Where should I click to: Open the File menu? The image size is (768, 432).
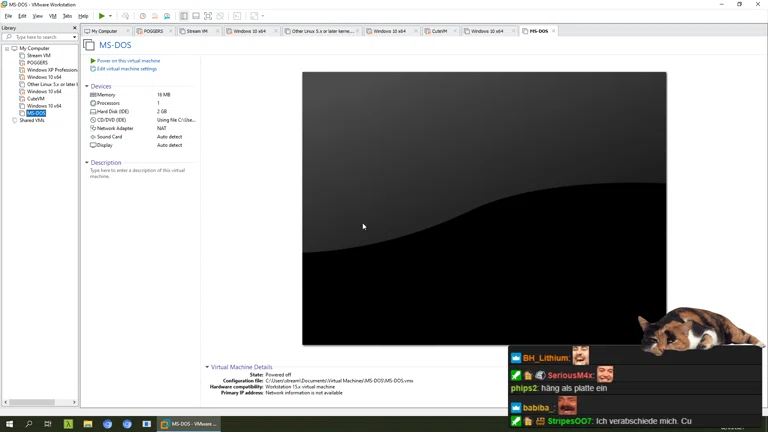[x=8, y=16]
